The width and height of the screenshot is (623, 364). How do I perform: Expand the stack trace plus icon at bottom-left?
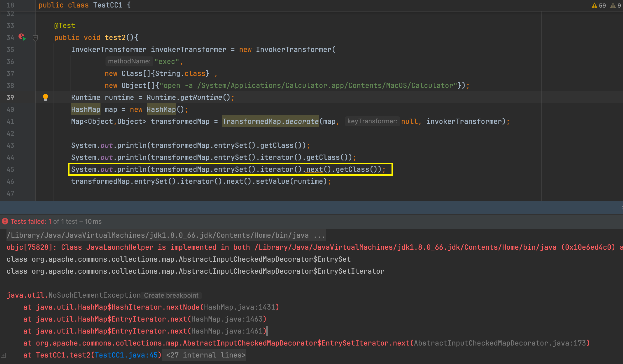pyautogui.click(x=3, y=355)
